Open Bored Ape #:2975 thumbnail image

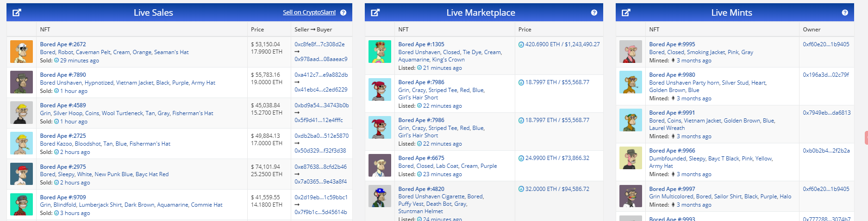pos(21,174)
